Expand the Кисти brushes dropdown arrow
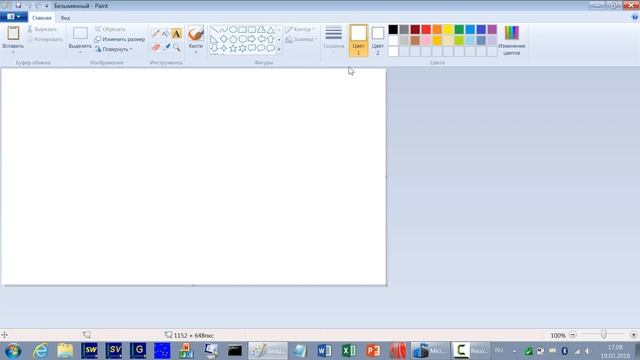The image size is (640, 360). (x=196, y=52)
